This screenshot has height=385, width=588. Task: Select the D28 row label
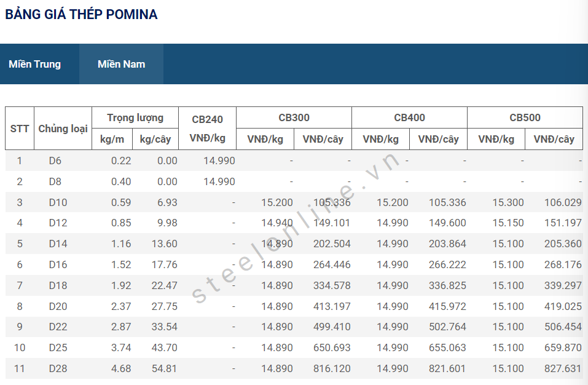58,368
